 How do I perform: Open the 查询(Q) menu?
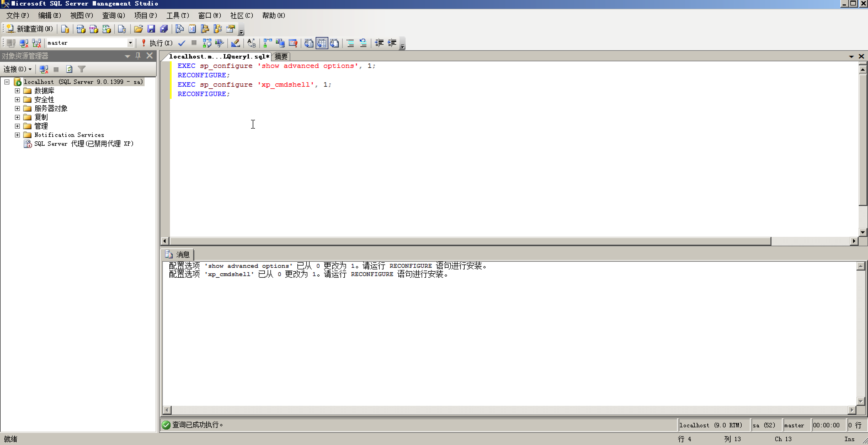113,15
